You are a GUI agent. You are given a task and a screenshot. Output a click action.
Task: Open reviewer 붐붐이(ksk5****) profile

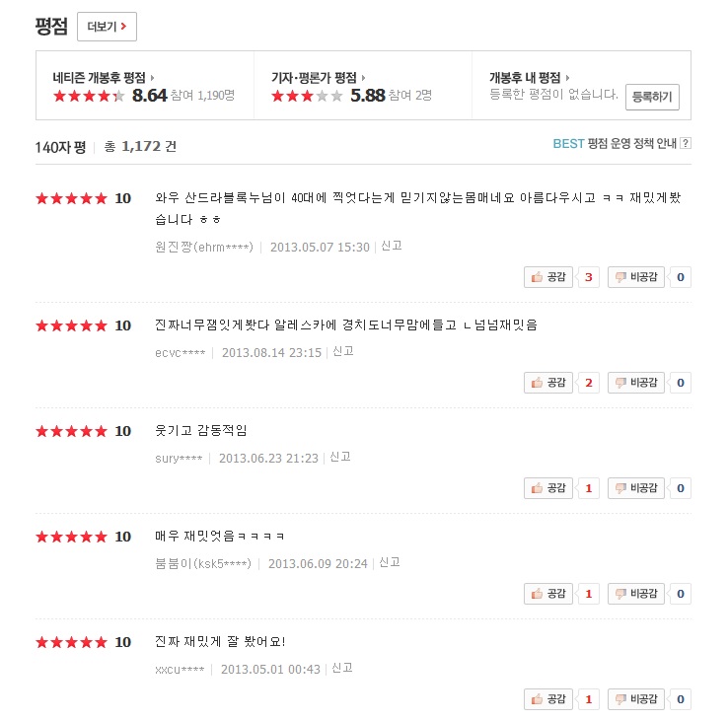pyautogui.click(x=204, y=563)
